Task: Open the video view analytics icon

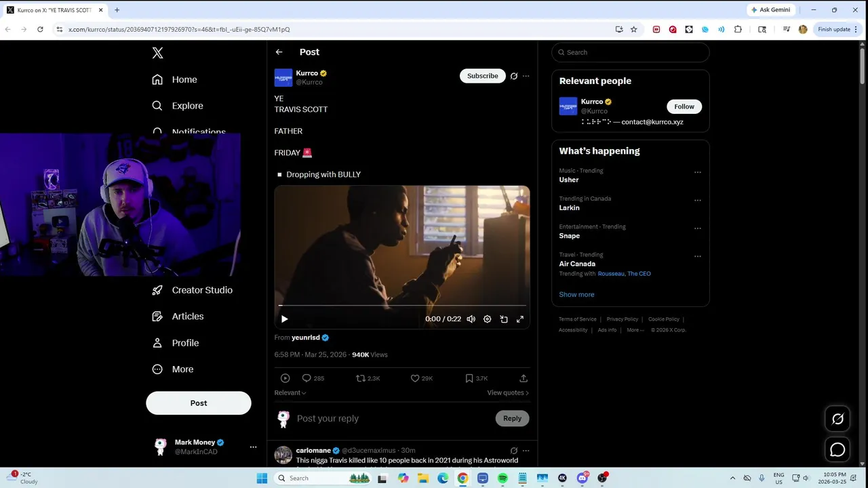Action: [285, 378]
